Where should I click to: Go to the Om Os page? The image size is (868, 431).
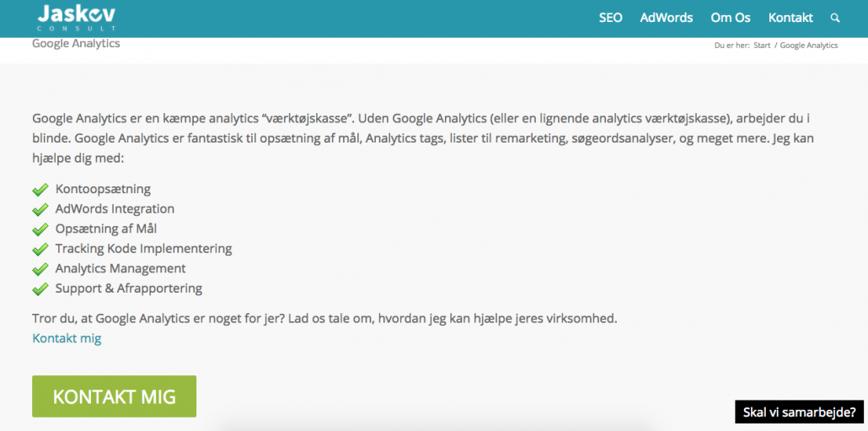(x=731, y=18)
